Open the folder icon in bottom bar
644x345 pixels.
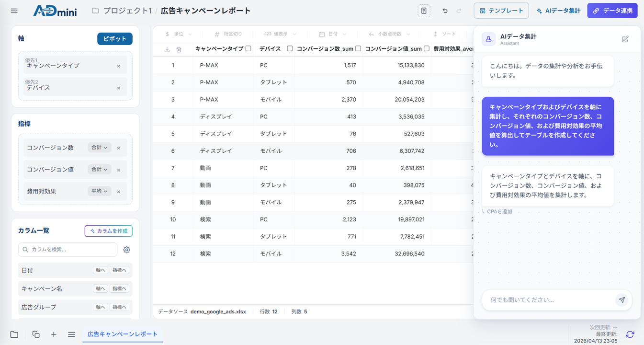[x=14, y=334]
